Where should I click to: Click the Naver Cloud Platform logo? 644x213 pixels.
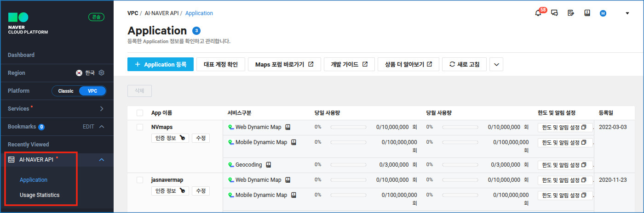(28, 23)
